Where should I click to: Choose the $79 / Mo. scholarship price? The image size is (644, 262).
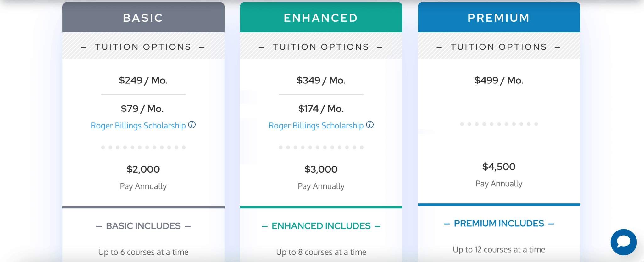142,109
